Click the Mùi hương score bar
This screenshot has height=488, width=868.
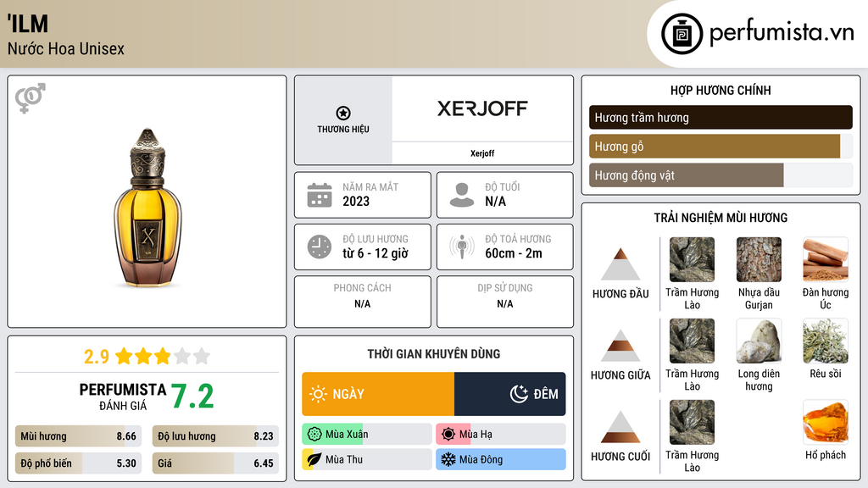pos(78,436)
